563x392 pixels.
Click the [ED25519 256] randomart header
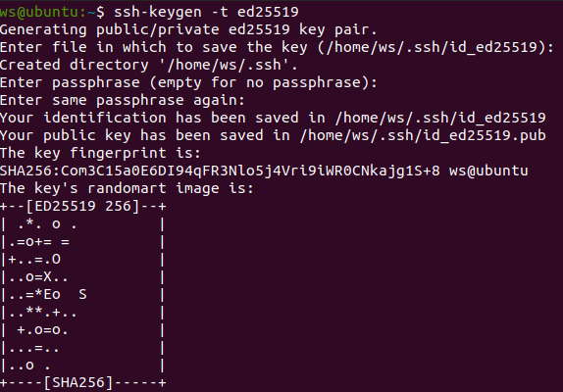tap(83, 206)
